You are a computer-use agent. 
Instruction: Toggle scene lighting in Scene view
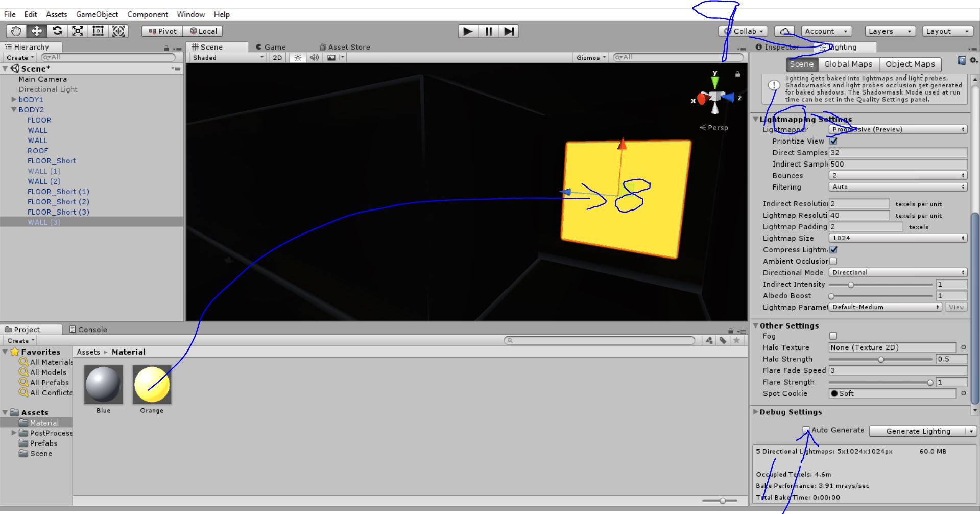[x=298, y=58]
